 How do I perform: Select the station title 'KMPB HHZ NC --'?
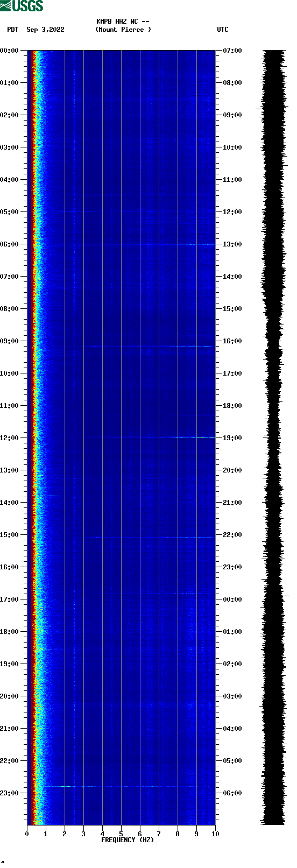point(123,22)
